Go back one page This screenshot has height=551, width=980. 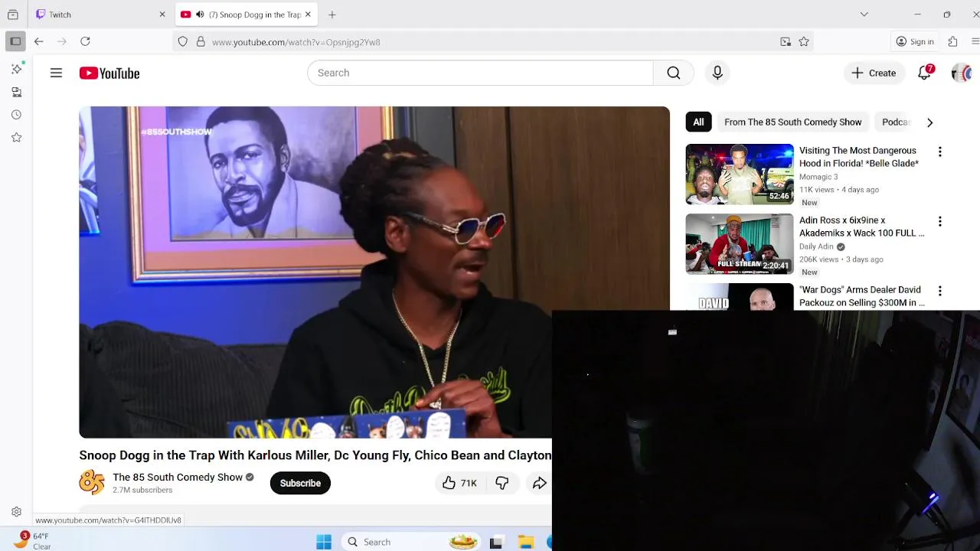[39, 41]
